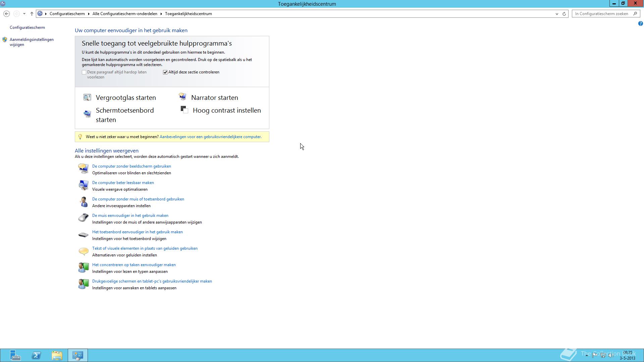
Task: Click the Hoog contrast instellen icon
Action: click(x=184, y=110)
